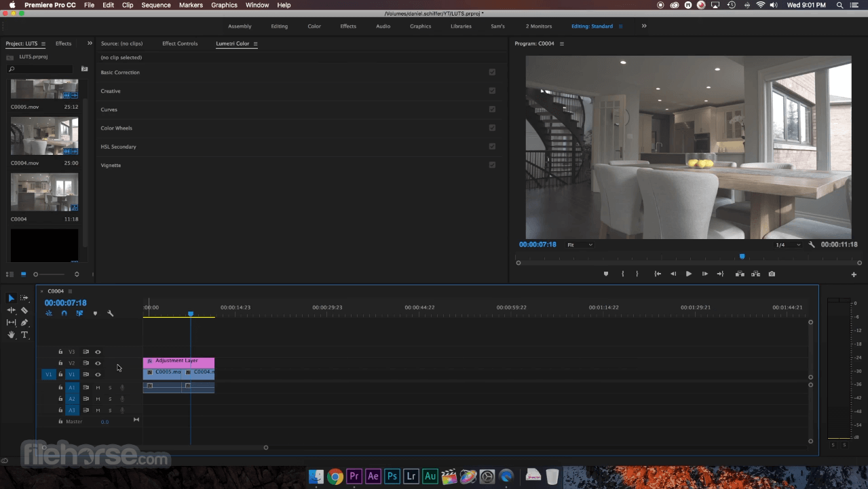This screenshot has width=868, height=489.
Task: Click the Extract button
Action: (755, 274)
